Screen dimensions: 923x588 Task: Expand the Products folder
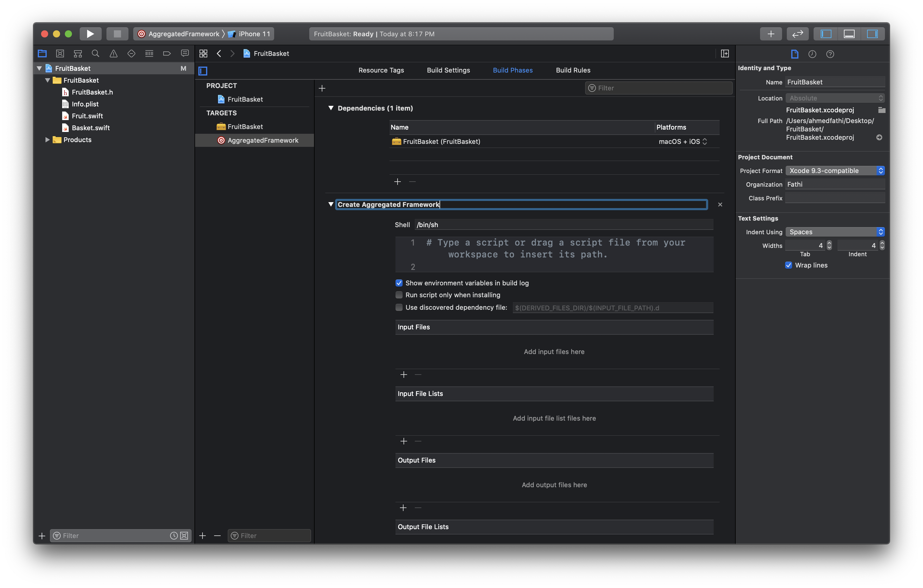pyautogui.click(x=48, y=139)
